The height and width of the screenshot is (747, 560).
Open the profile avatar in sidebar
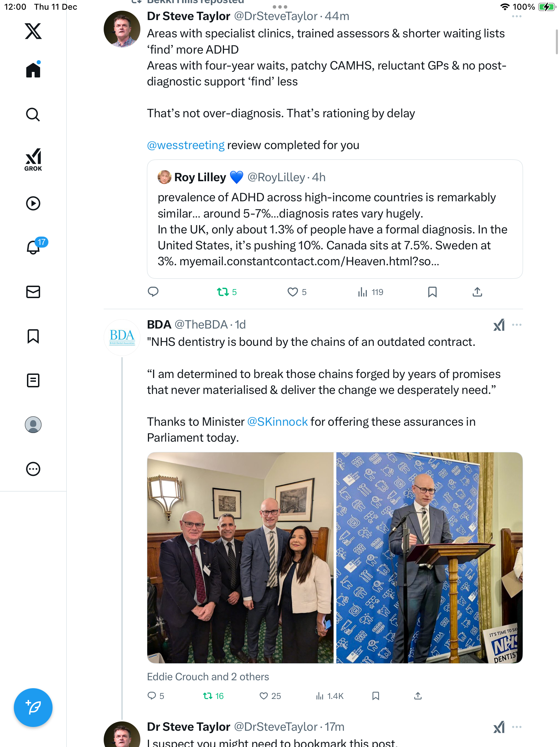point(33,425)
